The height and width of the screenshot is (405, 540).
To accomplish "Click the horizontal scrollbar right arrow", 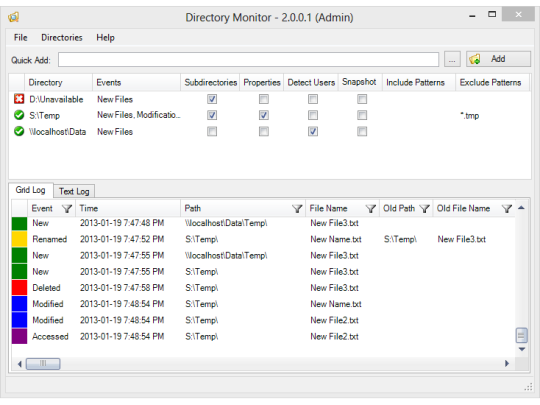I will 507,363.
